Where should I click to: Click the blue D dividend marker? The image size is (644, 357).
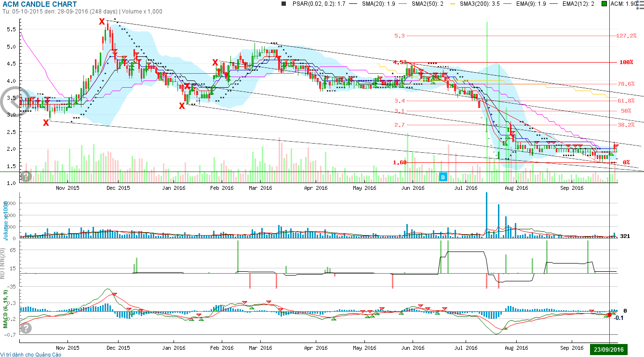[x=443, y=177]
